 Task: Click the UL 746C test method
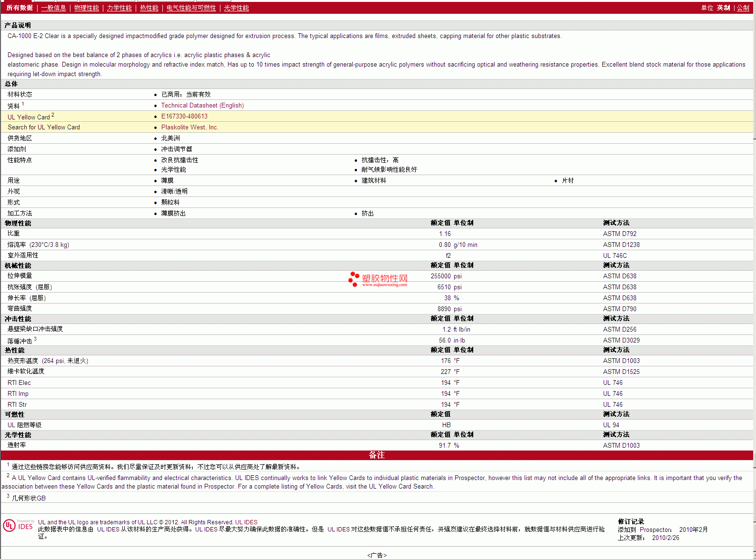point(615,256)
